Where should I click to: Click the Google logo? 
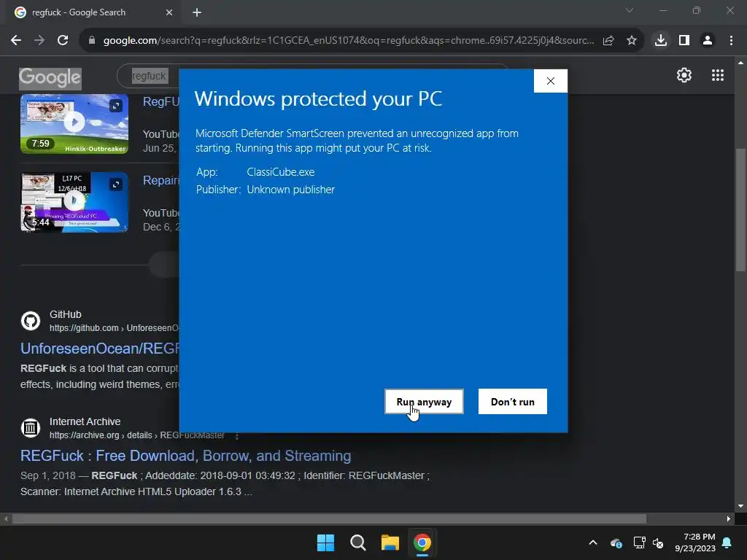50,78
